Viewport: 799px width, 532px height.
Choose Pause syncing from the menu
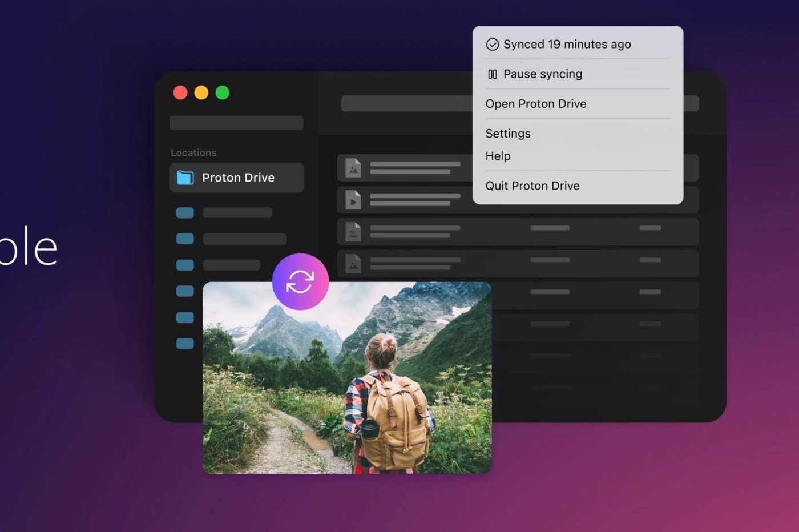click(x=543, y=74)
